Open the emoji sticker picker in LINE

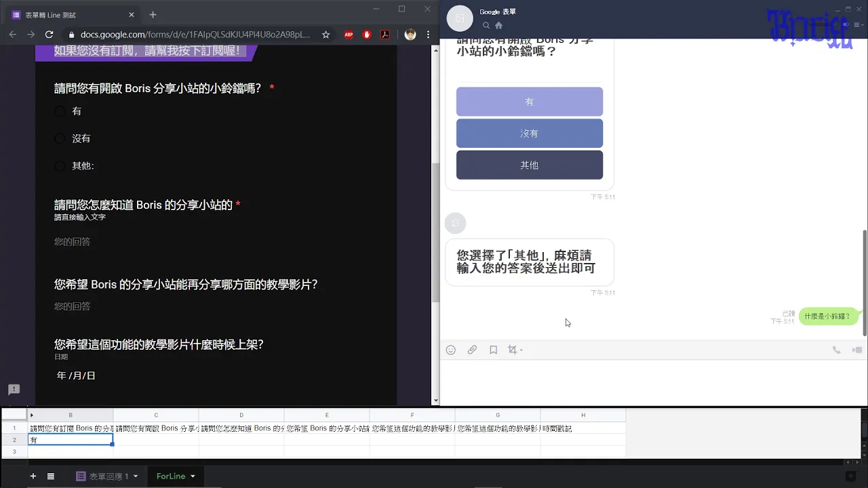pos(450,350)
